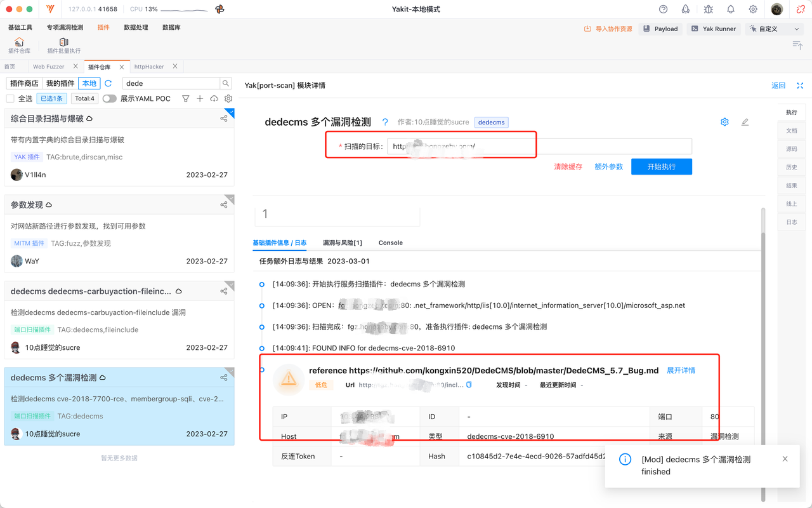Image resolution: width=812 pixels, height=508 pixels.
Task: Share the 综合目录扫描与爆破 plugin
Action: click(224, 118)
